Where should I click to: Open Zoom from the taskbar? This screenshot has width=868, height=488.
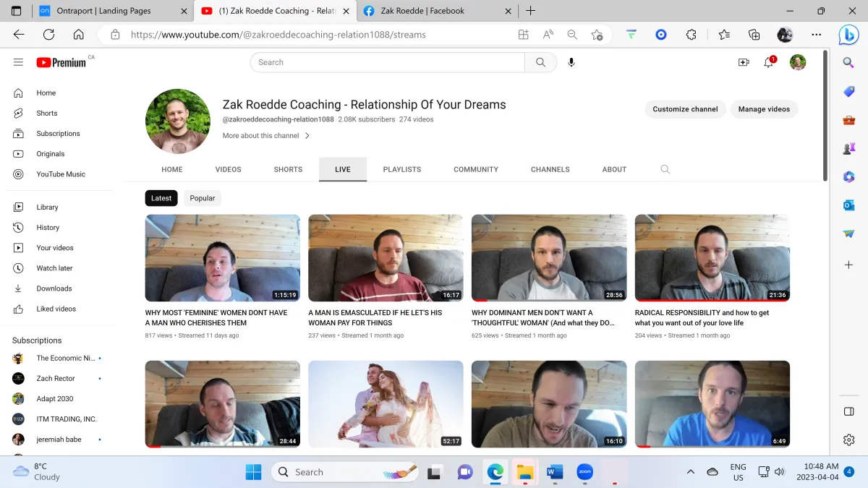click(585, 472)
